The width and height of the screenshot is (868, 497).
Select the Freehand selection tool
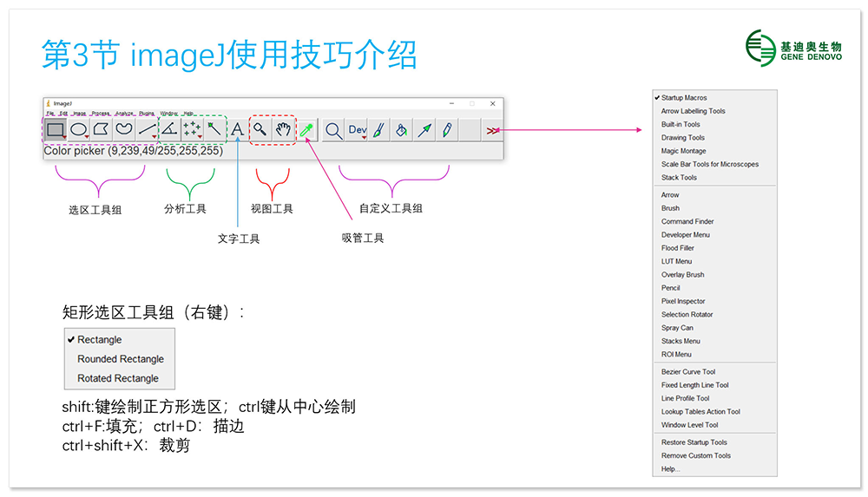124,129
